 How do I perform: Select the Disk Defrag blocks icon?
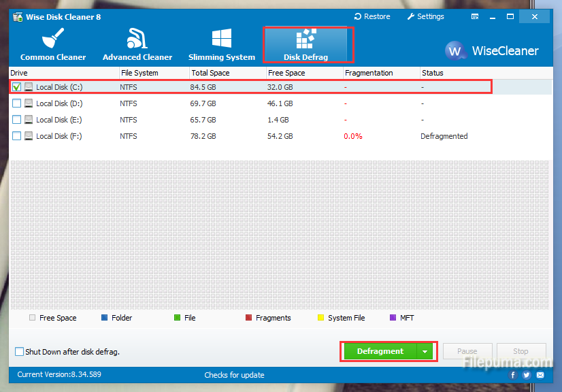pos(305,39)
